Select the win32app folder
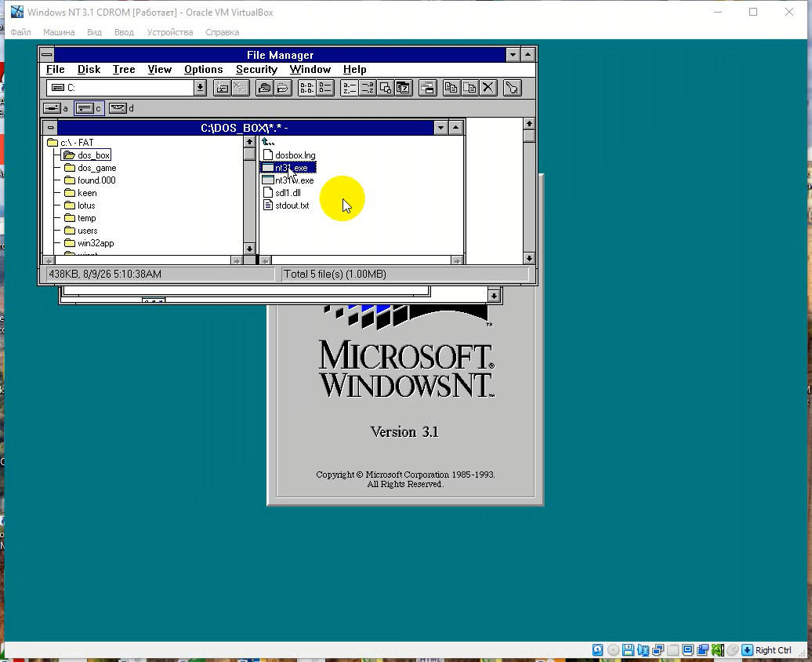The height and width of the screenshot is (662, 812). click(x=89, y=243)
